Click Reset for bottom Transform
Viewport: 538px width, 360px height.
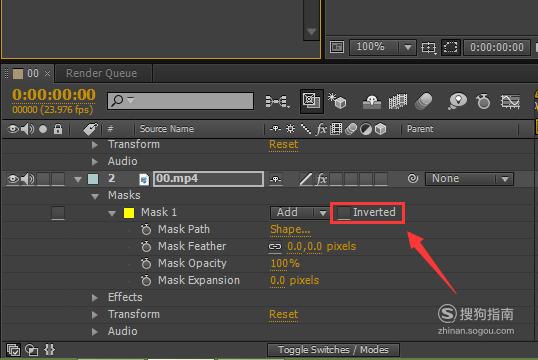[x=283, y=314]
